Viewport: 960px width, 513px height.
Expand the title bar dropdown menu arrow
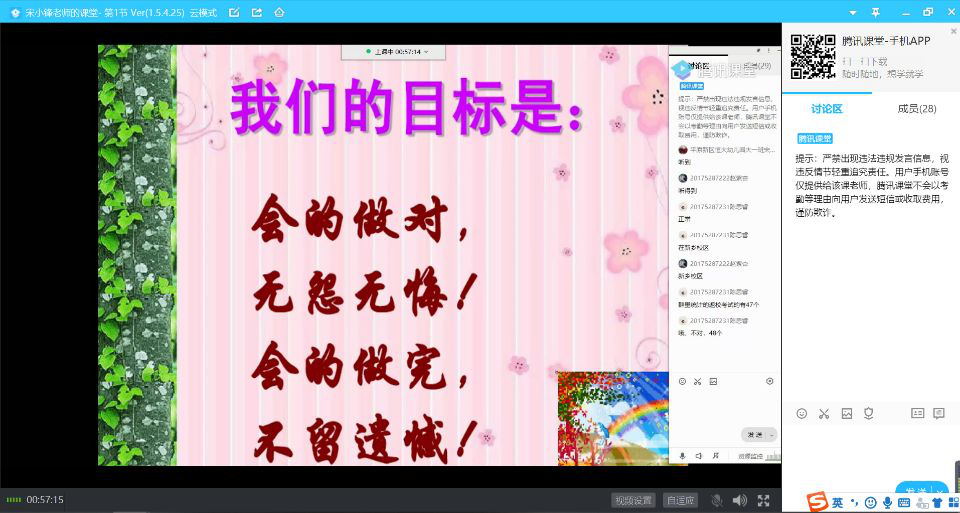point(853,12)
